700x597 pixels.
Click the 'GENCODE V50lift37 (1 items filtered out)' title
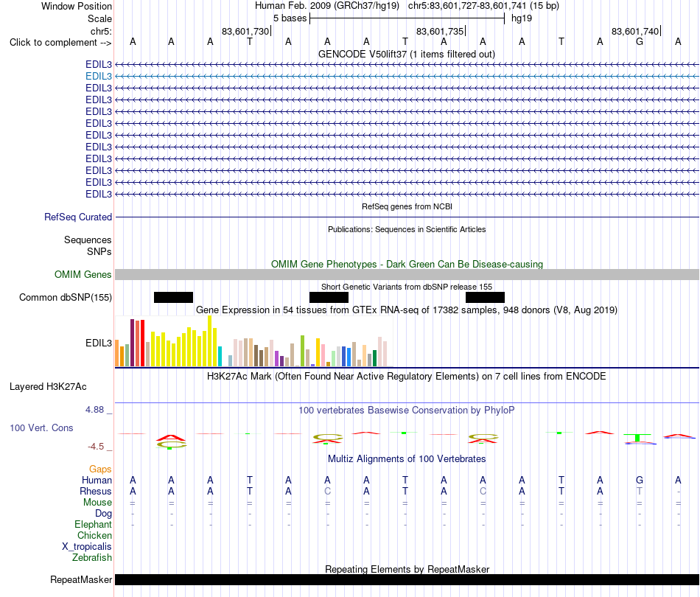407,54
